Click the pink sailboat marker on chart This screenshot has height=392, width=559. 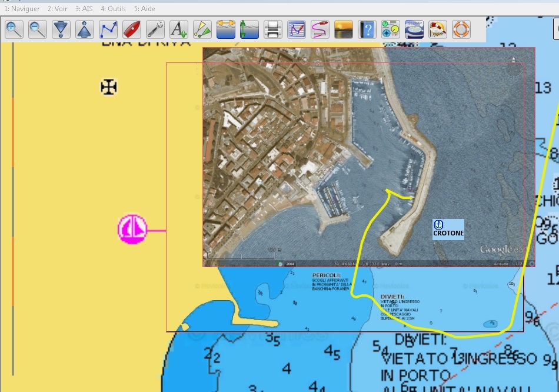click(132, 229)
